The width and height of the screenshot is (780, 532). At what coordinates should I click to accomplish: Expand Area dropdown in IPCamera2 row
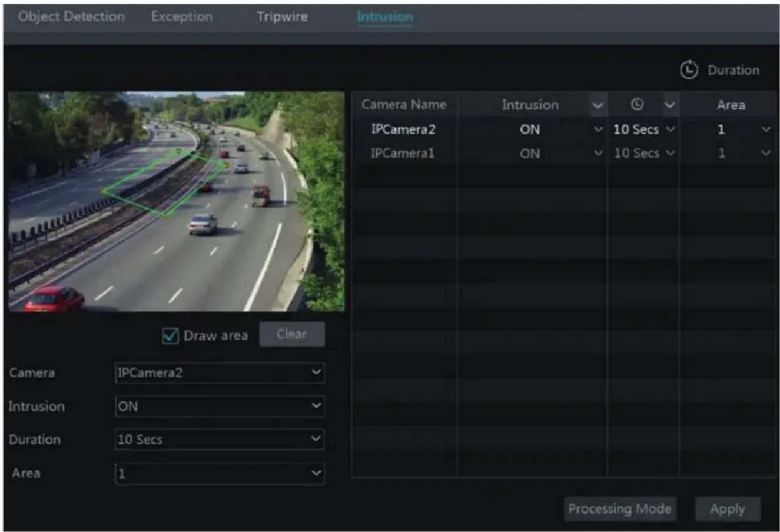point(766,129)
